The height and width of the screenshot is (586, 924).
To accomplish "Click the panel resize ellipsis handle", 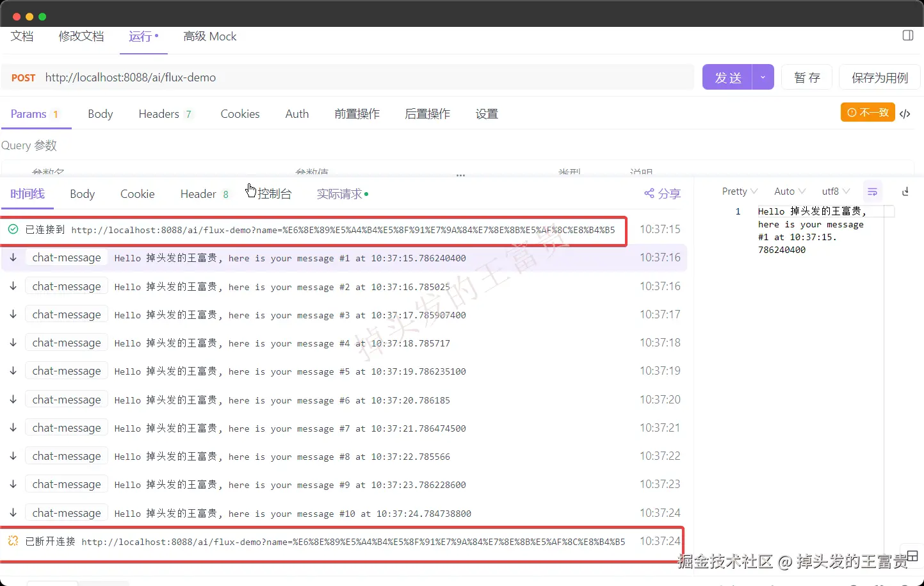I will click(x=460, y=175).
